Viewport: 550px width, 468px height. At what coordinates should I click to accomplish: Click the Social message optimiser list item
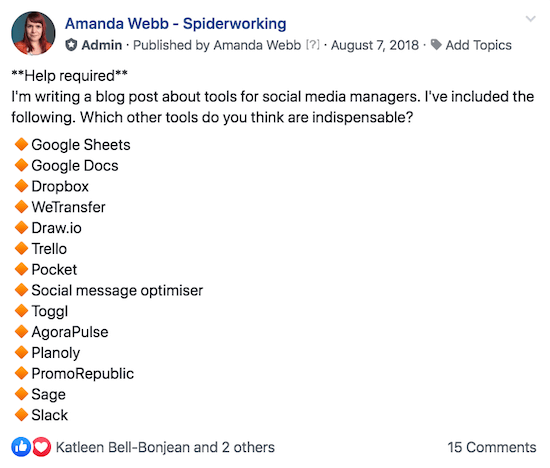[117, 290]
